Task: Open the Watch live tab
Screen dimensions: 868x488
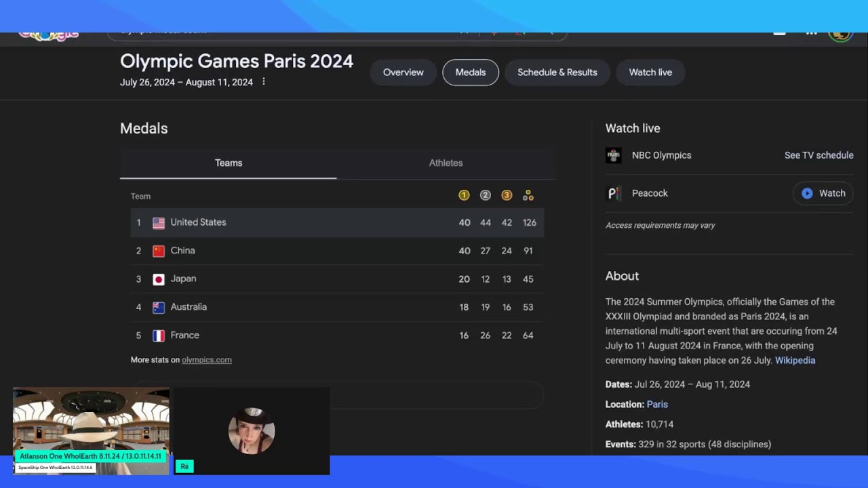Action: coord(650,73)
